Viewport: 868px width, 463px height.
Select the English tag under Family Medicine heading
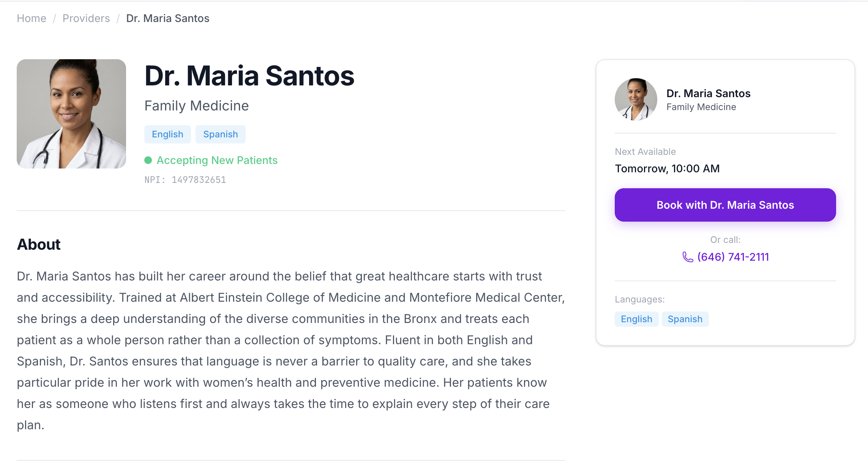[167, 134]
